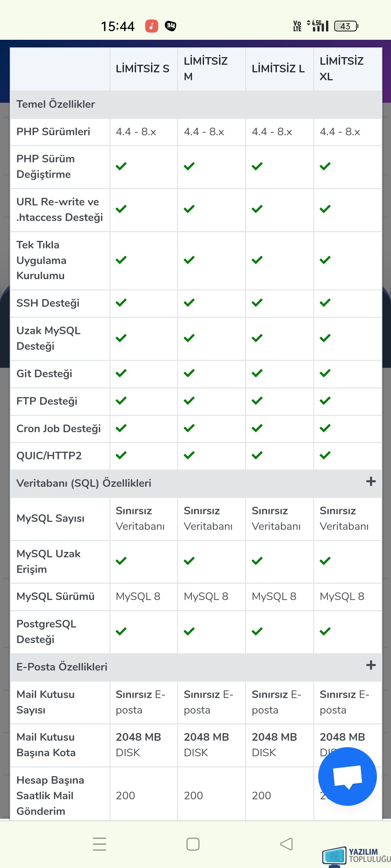This screenshot has width=391, height=868.
Task: Click Git Desteği checkmark for LİMİTSİZ L
Action: coord(257,373)
